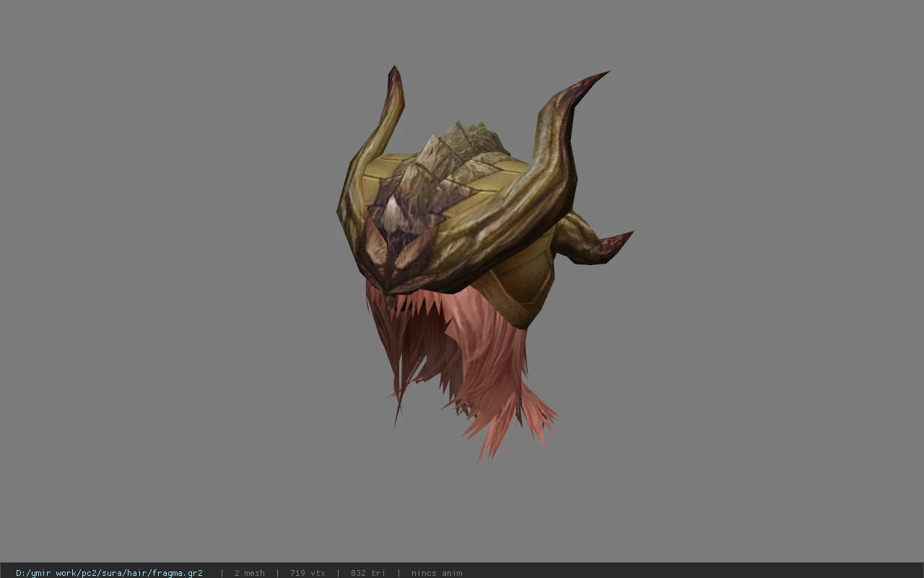Click the '2 mesh' status entry
The width and height of the screenshot is (924, 578).
coord(249,573)
